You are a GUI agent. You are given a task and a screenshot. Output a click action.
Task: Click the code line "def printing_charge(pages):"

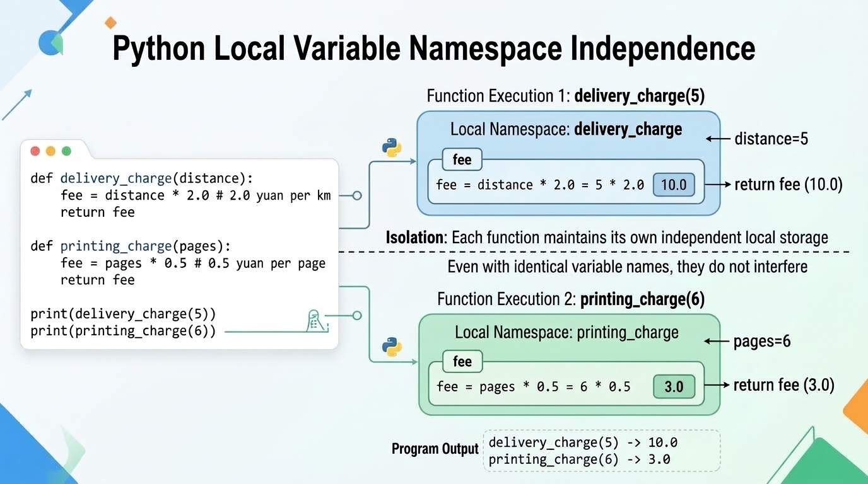(131, 246)
